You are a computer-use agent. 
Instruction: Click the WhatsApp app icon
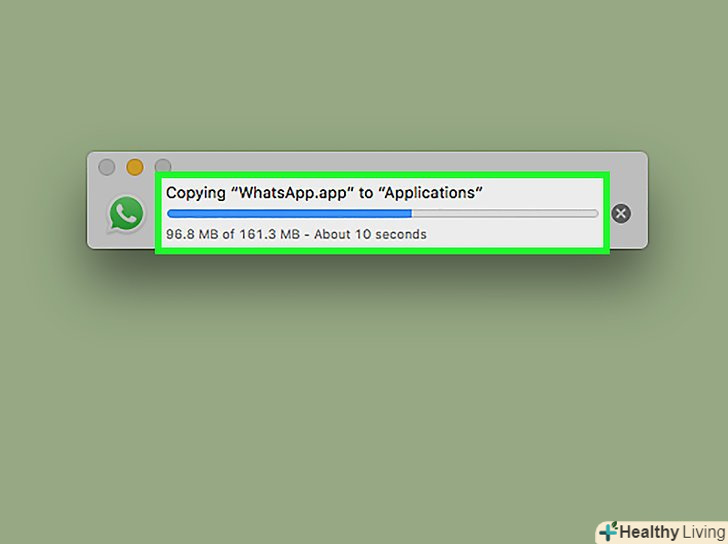pos(126,214)
